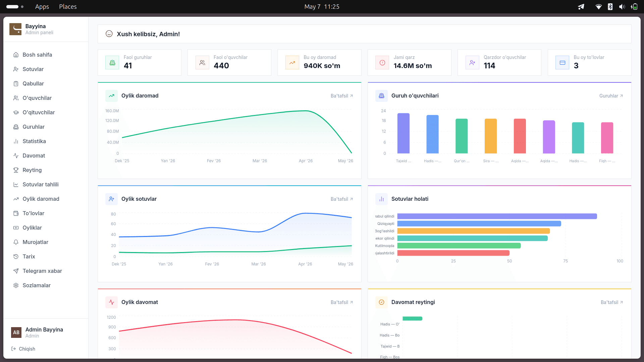Screen dimensions: 644x362
Task: Click the Qarzdor o'quvchilar card icon
Action: click(472, 63)
